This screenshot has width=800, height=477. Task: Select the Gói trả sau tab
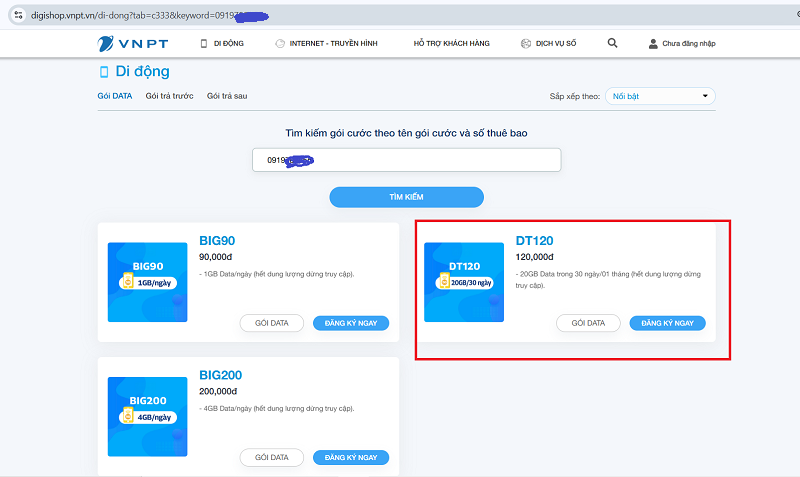(x=227, y=96)
